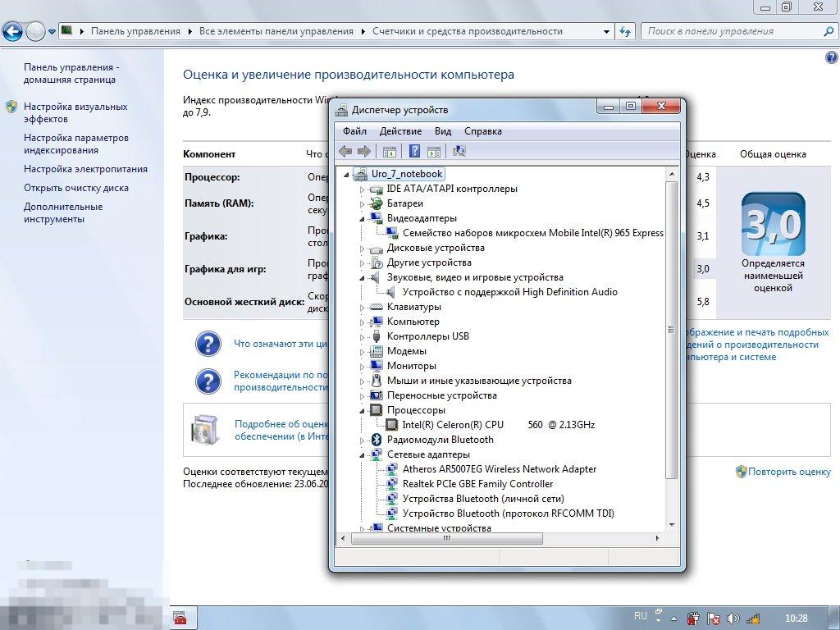Open address bar history dropdown arrow
This screenshot has width=840, height=630.
coord(606,32)
